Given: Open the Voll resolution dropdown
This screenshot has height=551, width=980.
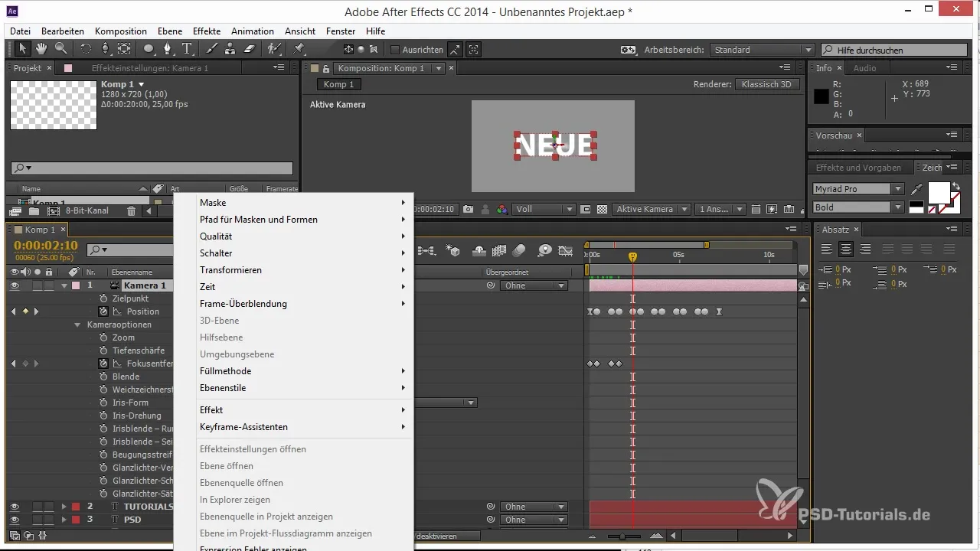Looking at the screenshot, I should click(545, 209).
